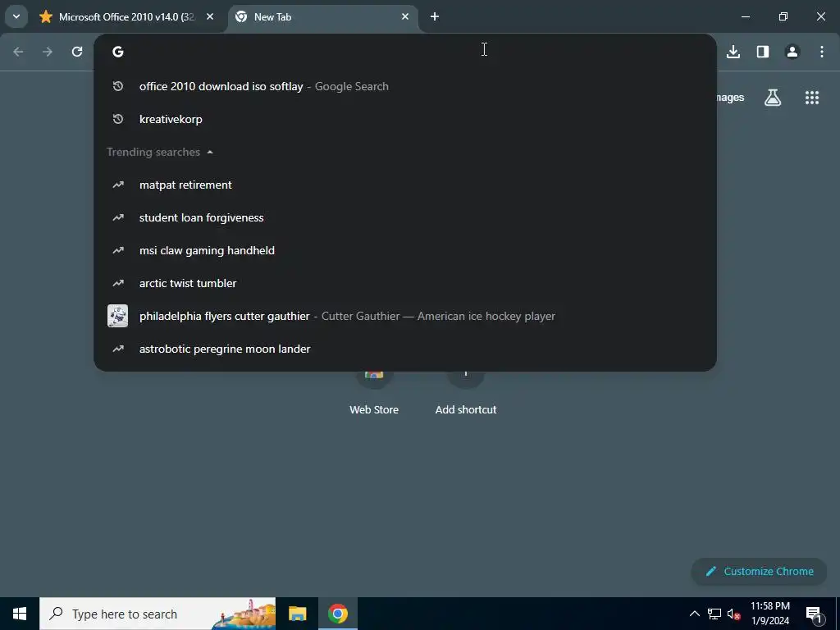840x630 pixels.
Task: Choose 'arctic twist tumbler' suggestion
Action: (x=405, y=283)
